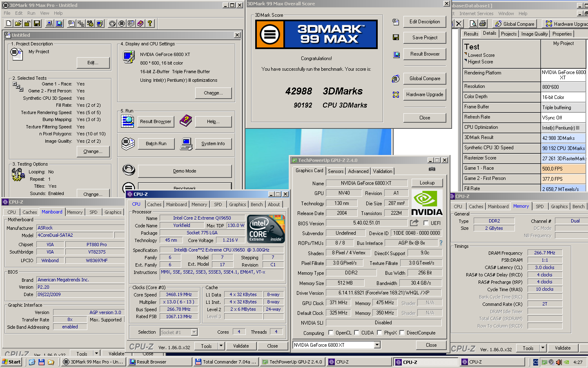Switch to TechPowerUp GPU-Z taskbar button
This screenshot has height=368, width=588.
(292, 362)
